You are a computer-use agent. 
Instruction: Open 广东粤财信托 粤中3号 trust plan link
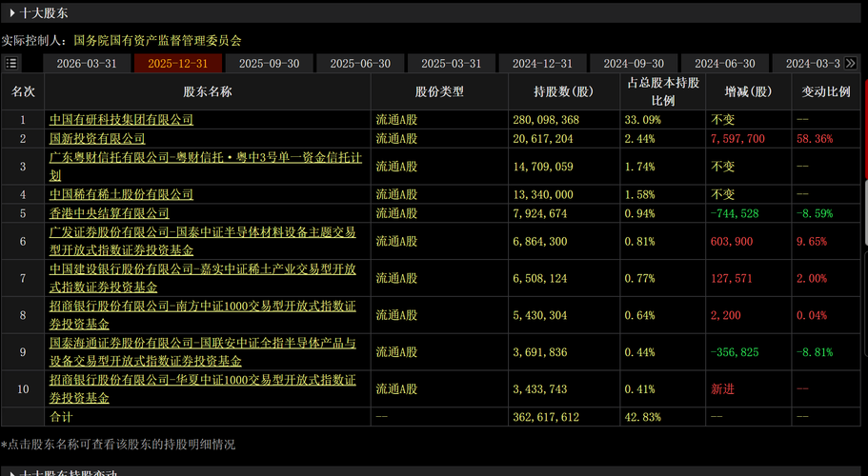[206, 167]
